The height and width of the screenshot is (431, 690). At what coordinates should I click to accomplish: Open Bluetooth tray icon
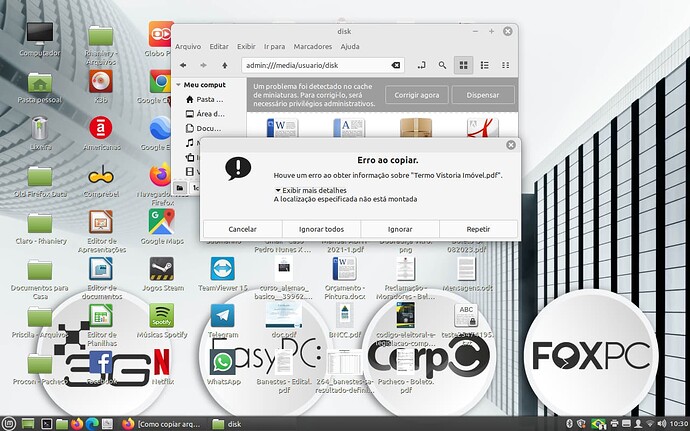coord(569,424)
